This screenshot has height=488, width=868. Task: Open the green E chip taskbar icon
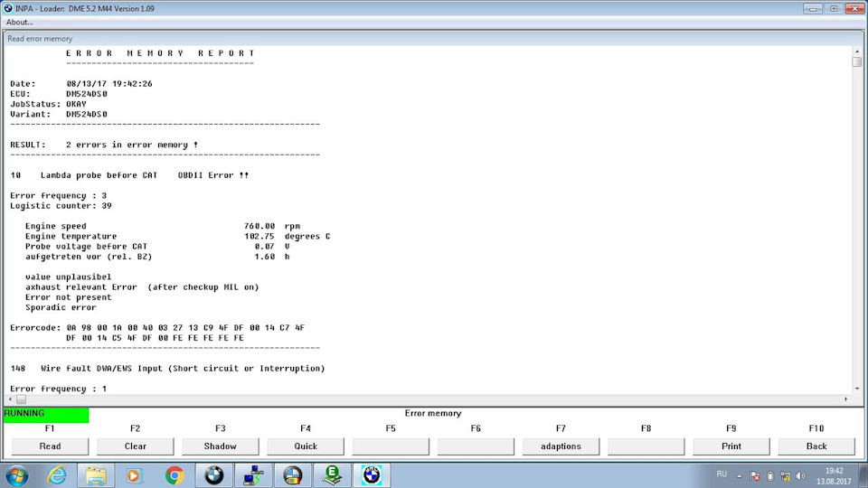[x=332, y=475]
